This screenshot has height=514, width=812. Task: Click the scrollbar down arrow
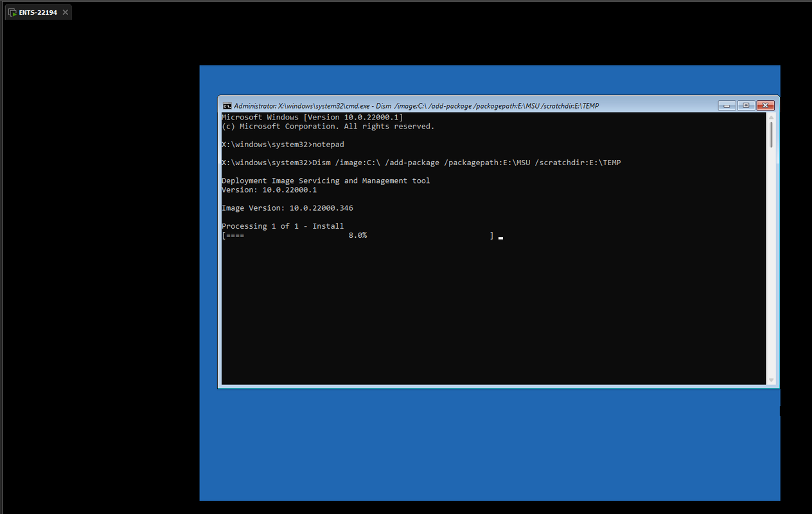[x=772, y=380]
